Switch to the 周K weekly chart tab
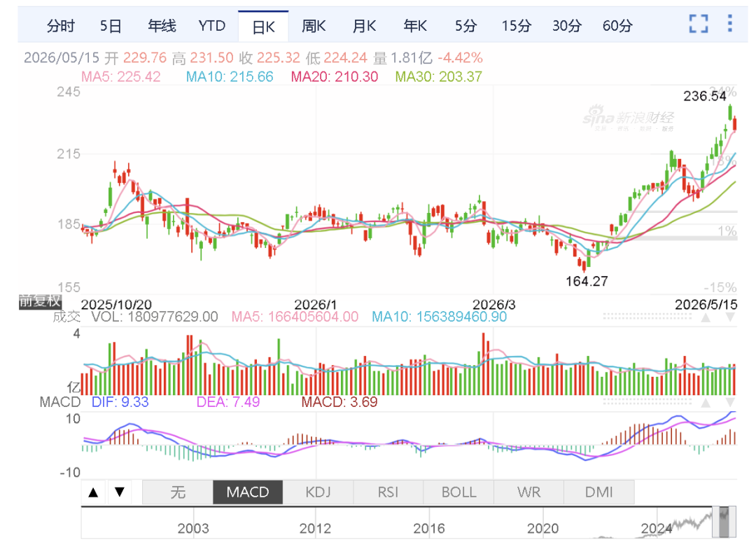756x545 pixels. pos(314,25)
